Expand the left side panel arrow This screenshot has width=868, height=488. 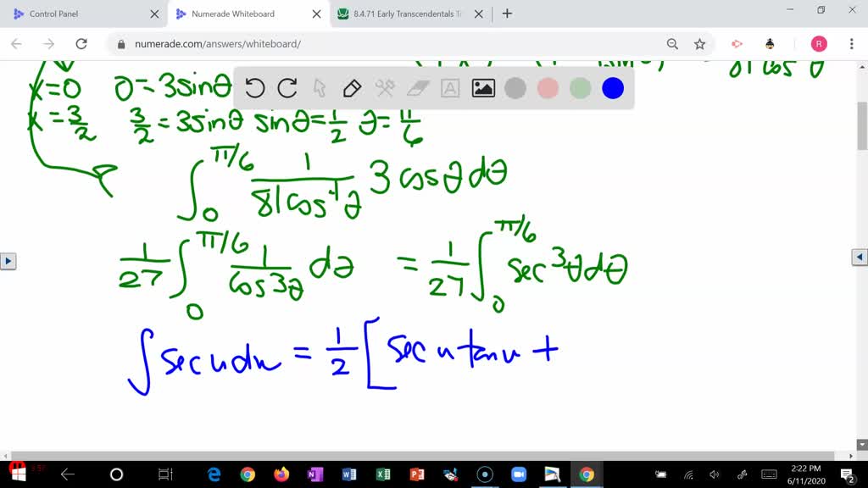[8, 261]
